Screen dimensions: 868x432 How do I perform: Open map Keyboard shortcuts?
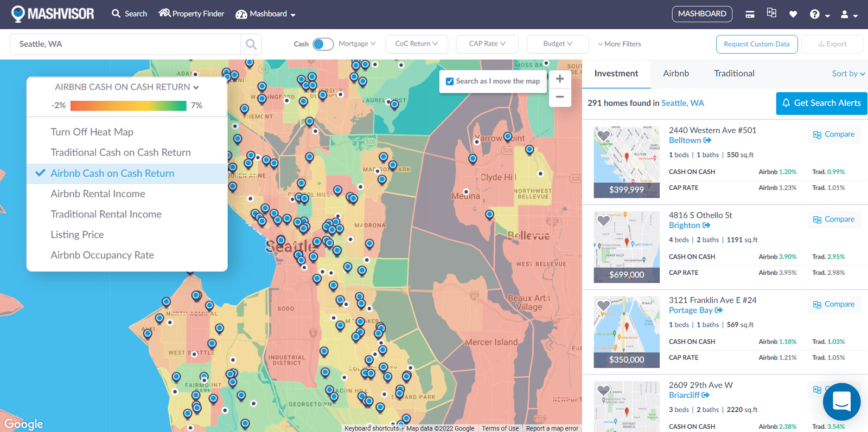[372, 428]
